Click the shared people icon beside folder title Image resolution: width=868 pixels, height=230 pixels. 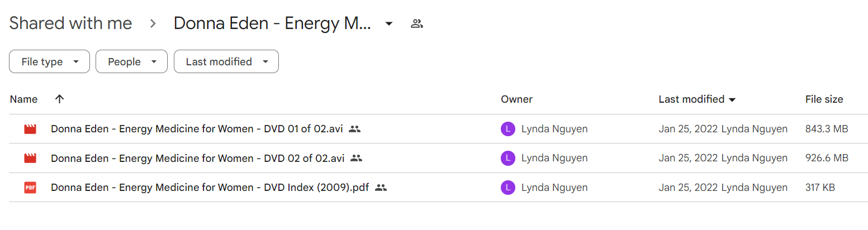point(416,23)
